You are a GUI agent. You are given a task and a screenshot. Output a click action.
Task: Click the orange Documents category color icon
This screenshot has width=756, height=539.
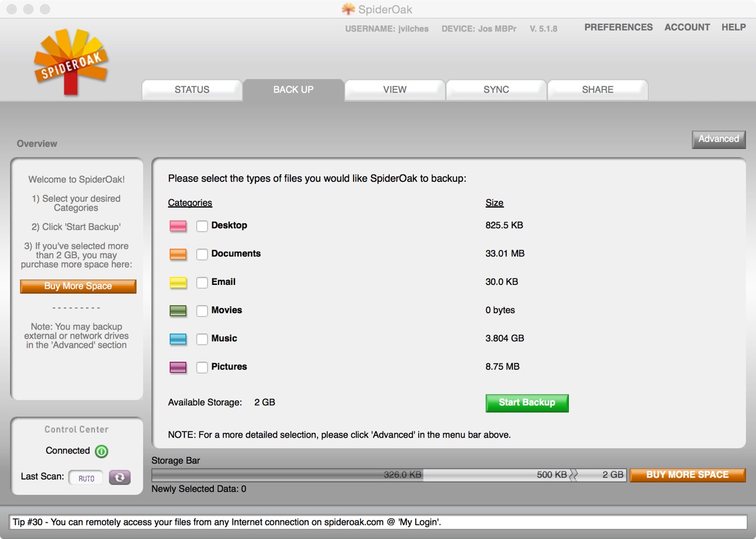[178, 254]
